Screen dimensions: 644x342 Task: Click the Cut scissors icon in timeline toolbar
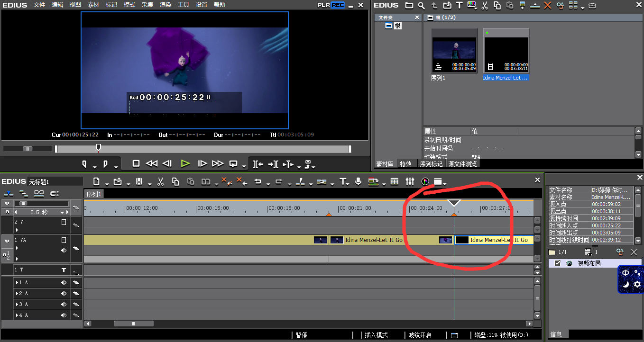pos(160,181)
